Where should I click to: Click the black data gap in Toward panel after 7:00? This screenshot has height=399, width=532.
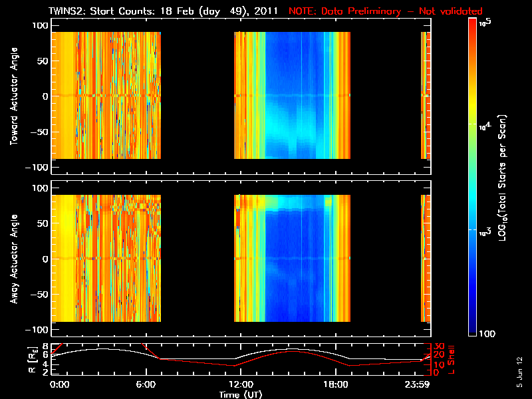tap(198, 95)
